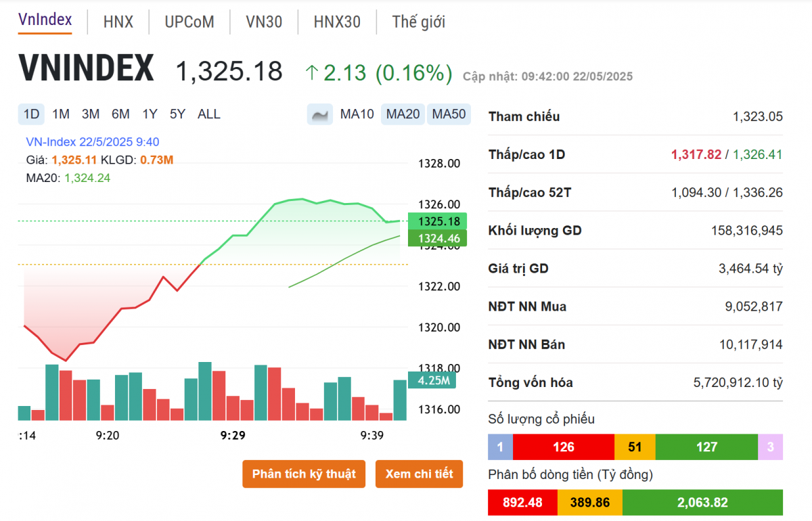The width and height of the screenshot is (812, 521).
Task: Set chart range to 3M
Action: (x=91, y=114)
